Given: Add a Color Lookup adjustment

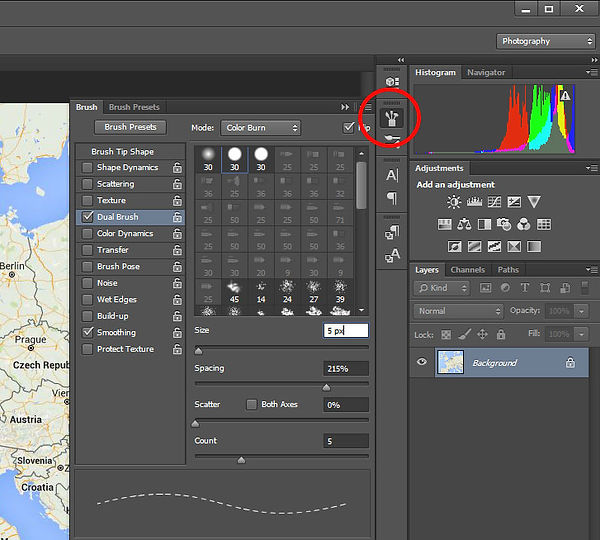Looking at the screenshot, I should click(544, 224).
